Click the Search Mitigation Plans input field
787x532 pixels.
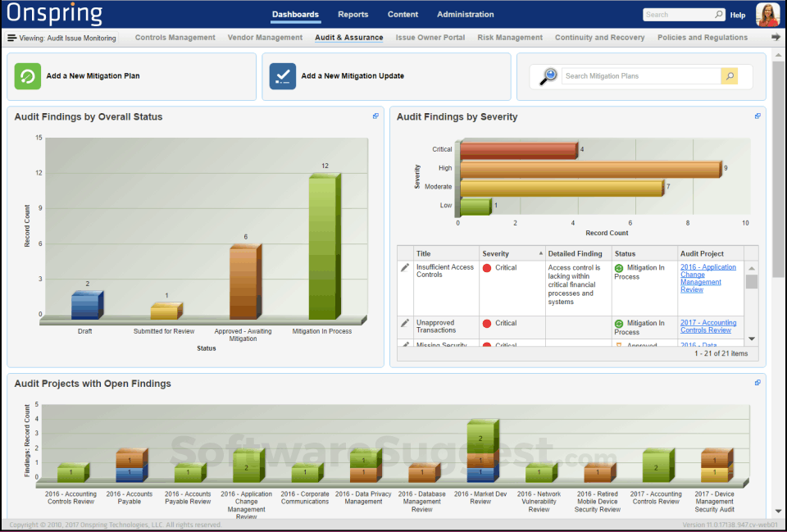coord(640,76)
